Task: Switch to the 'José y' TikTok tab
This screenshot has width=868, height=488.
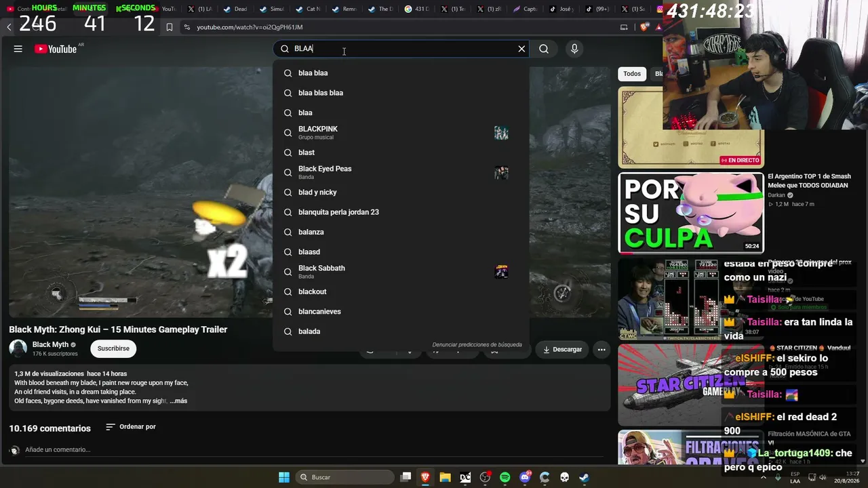Action: tap(561, 9)
